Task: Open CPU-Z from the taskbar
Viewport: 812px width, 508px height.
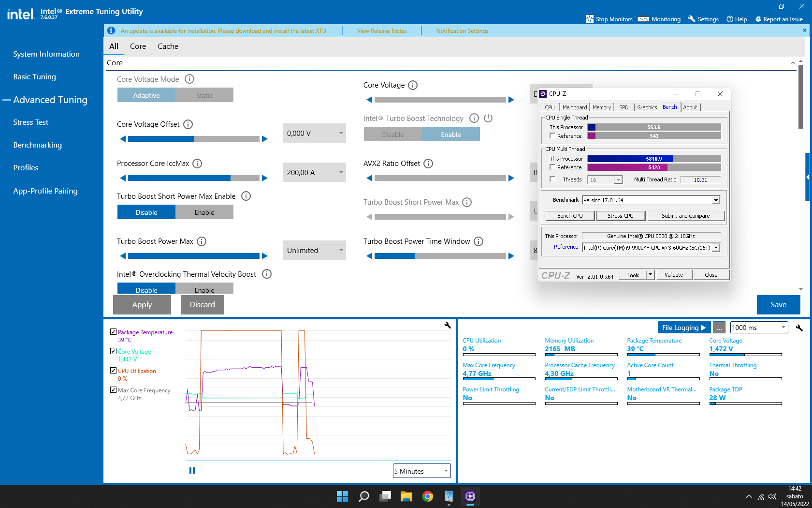Action: click(470, 496)
